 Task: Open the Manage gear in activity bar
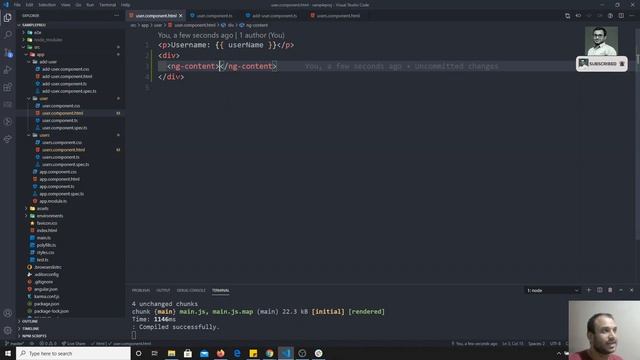(8, 330)
